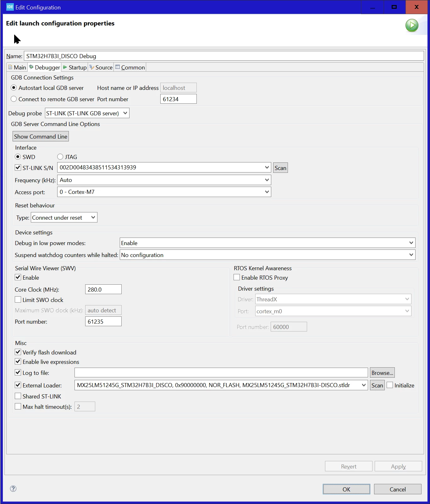The width and height of the screenshot is (430, 504).
Task: Click the GDB Port number field 61234
Action: click(179, 99)
